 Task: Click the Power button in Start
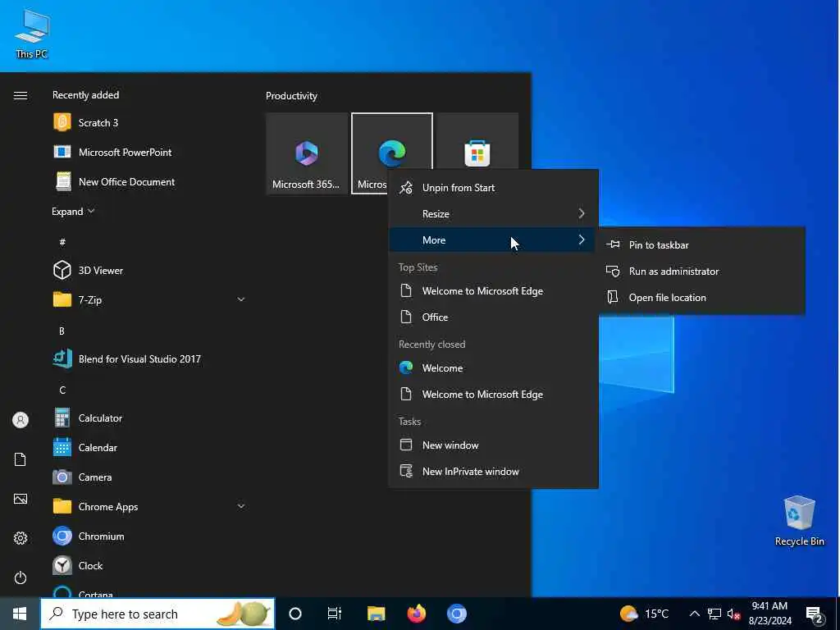(x=21, y=577)
